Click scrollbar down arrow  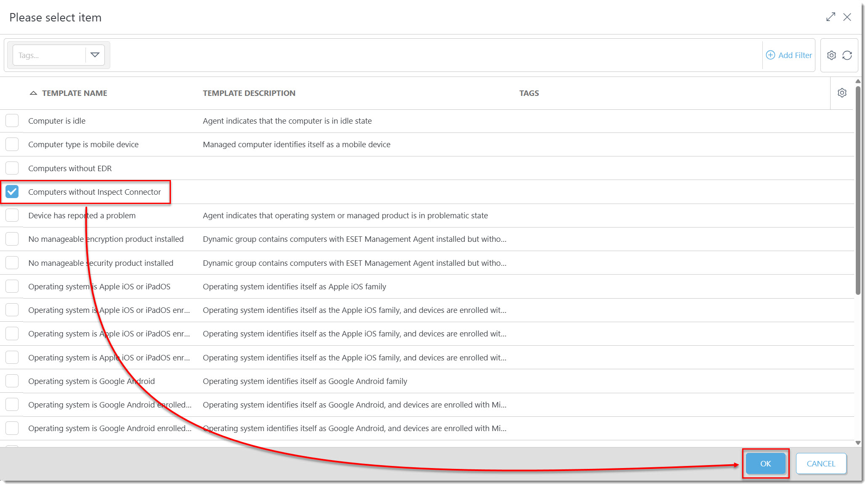(x=858, y=443)
